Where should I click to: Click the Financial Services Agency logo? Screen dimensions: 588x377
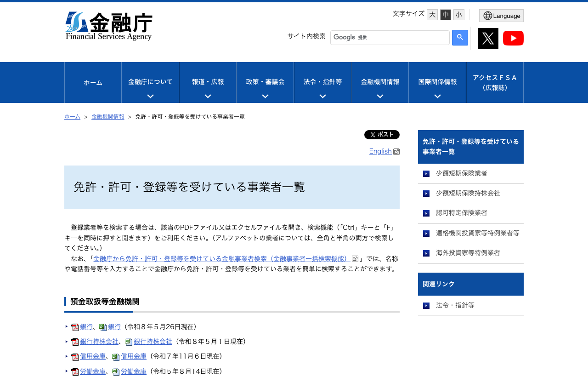tap(109, 26)
